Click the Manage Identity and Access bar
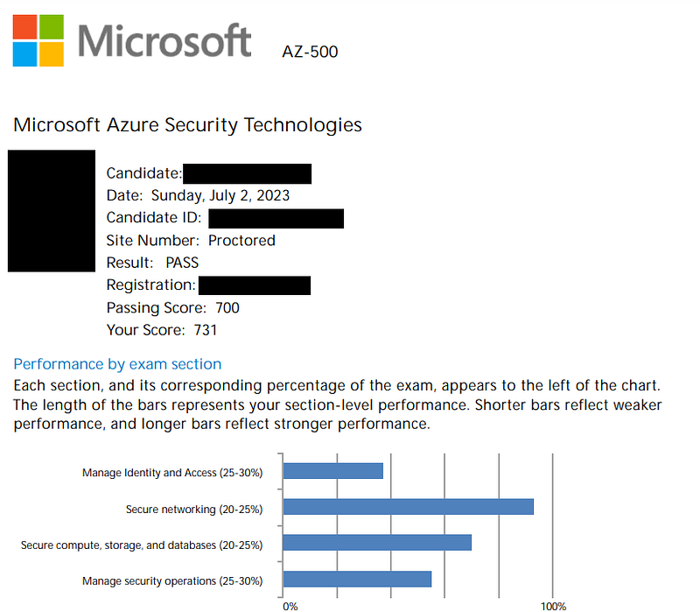Image resolution: width=700 pixels, height=612 pixels. (x=333, y=471)
